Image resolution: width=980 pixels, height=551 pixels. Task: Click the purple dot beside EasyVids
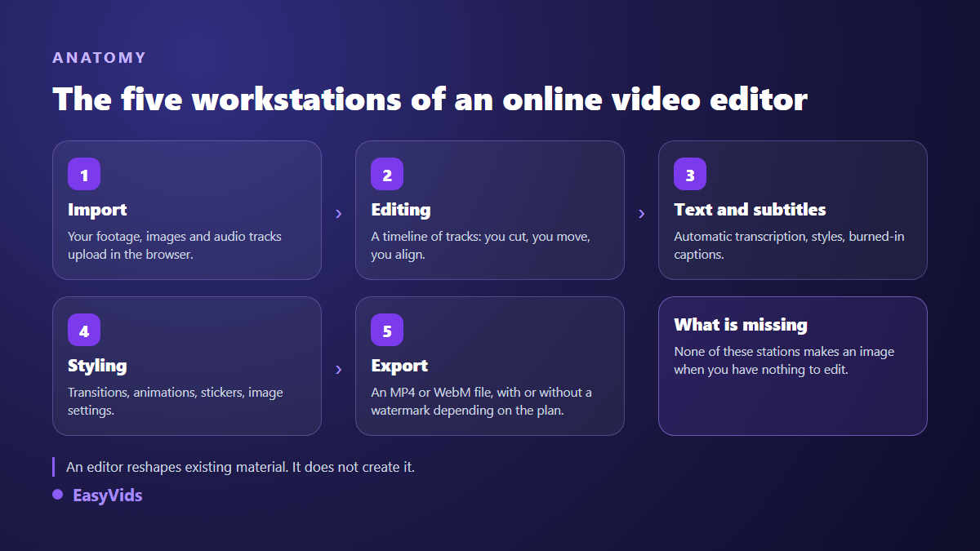coord(58,495)
